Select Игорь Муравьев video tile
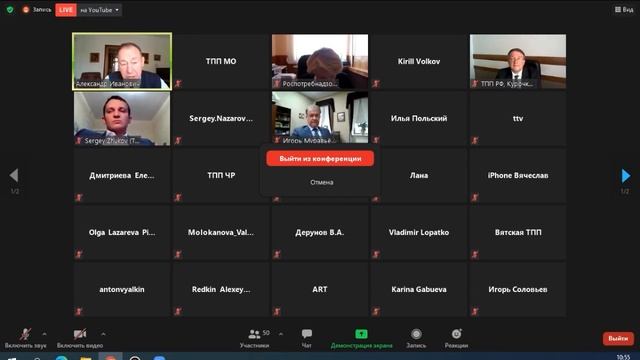Viewport: 640px width, 360px height. (x=320, y=118)
